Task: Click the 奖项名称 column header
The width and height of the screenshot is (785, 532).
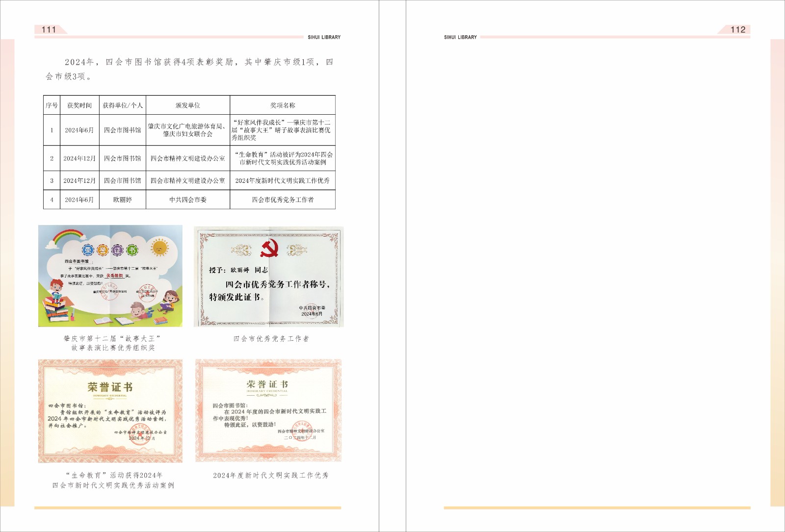Action: [283, 105]
